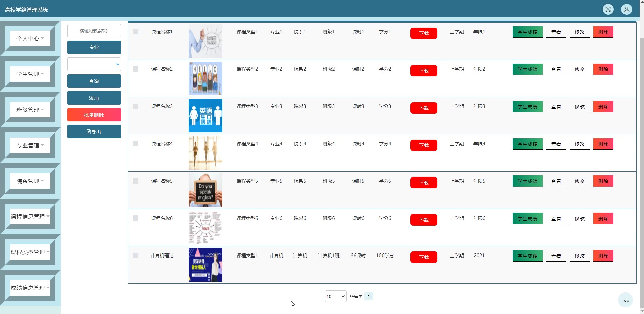Open the HELLO thumbnail of 课程名称2
This screenshot has width=644, height=314.
[x=205, y=78]
